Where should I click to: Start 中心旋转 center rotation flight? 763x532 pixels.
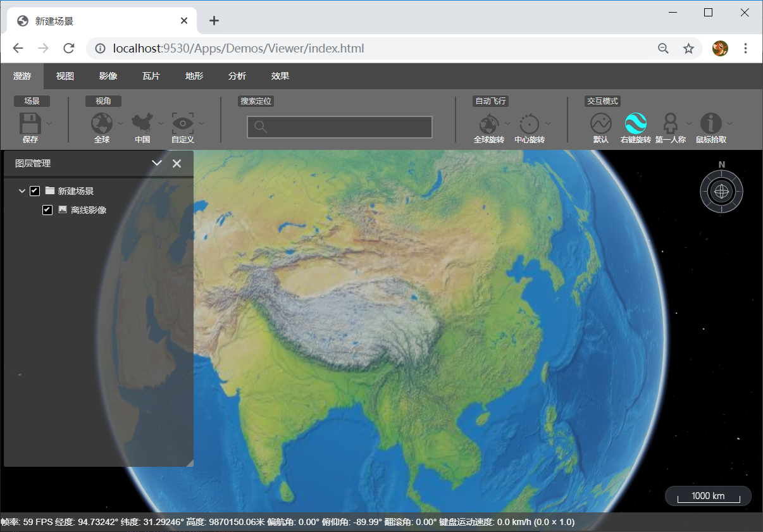click(x=530, y=123)
